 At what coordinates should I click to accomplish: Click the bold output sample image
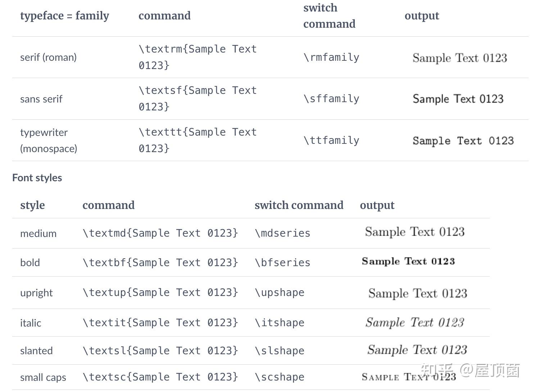point(408,261)
